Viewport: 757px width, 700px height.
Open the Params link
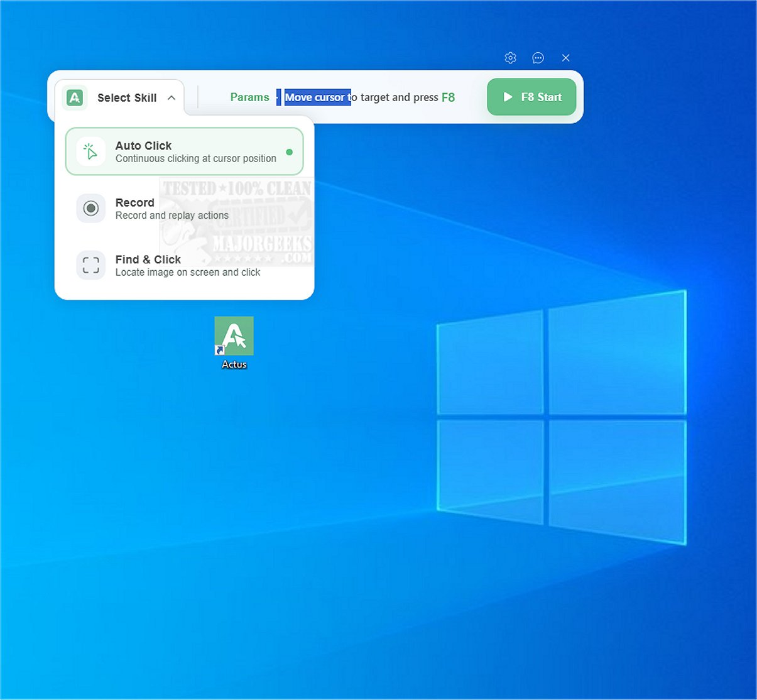pyautogui.click(x=249, y=97)
